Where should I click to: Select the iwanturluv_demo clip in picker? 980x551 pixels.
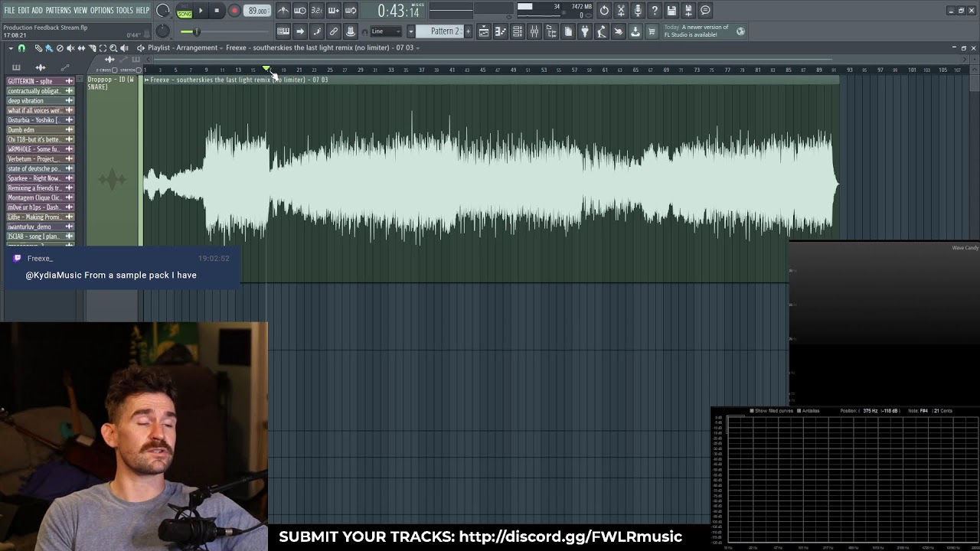41,227
